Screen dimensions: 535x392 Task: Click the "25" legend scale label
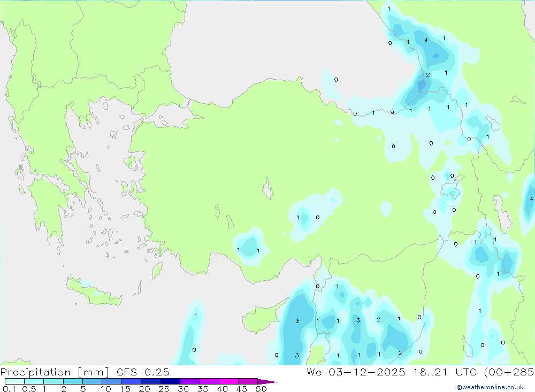(x=164, y=389)
